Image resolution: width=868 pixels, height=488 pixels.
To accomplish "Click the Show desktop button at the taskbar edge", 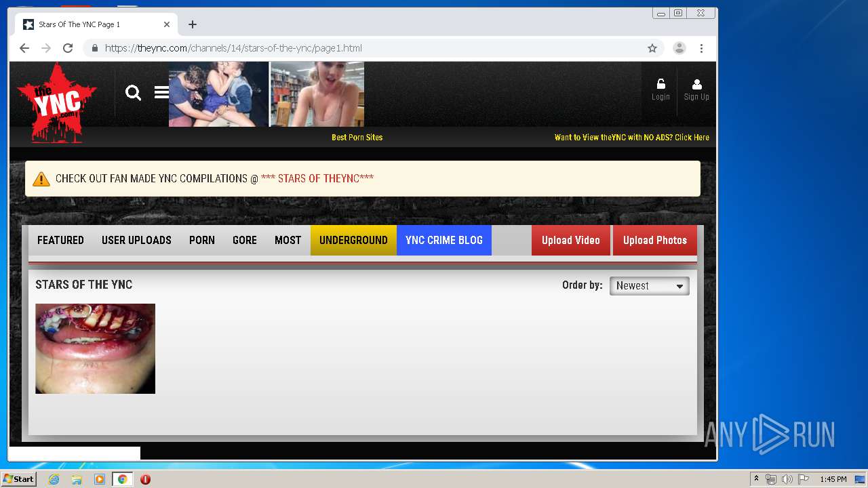I will coord(861,479).
